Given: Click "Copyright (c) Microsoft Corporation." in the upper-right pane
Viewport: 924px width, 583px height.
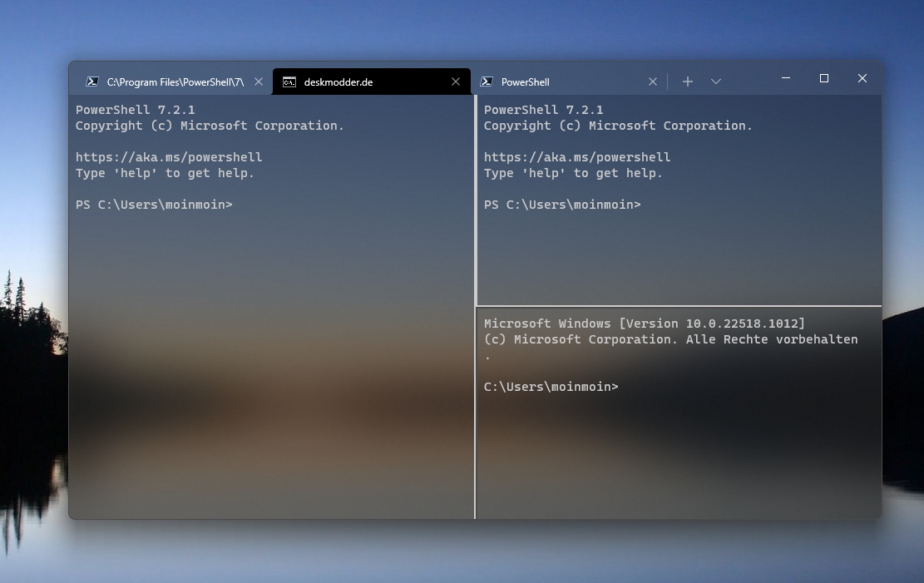Looking at the screenshot, I should click(618, 126).
